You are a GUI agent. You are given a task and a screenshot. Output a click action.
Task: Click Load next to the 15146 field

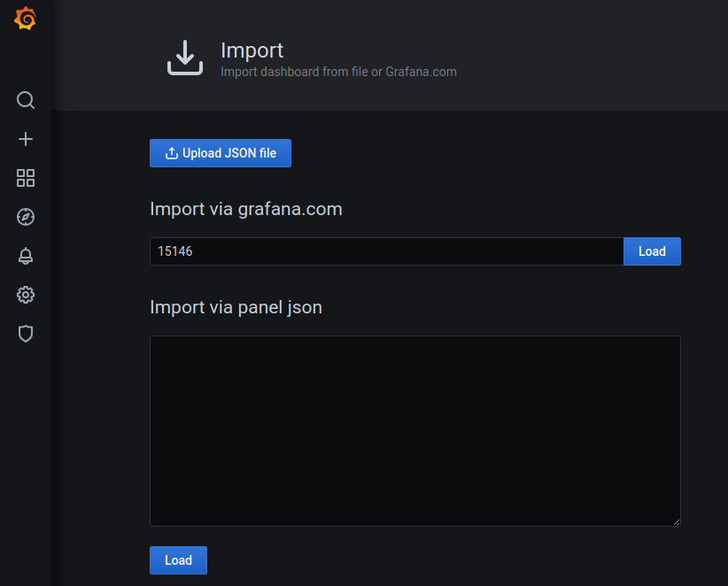pyautogui.click(x=652, y=251)
